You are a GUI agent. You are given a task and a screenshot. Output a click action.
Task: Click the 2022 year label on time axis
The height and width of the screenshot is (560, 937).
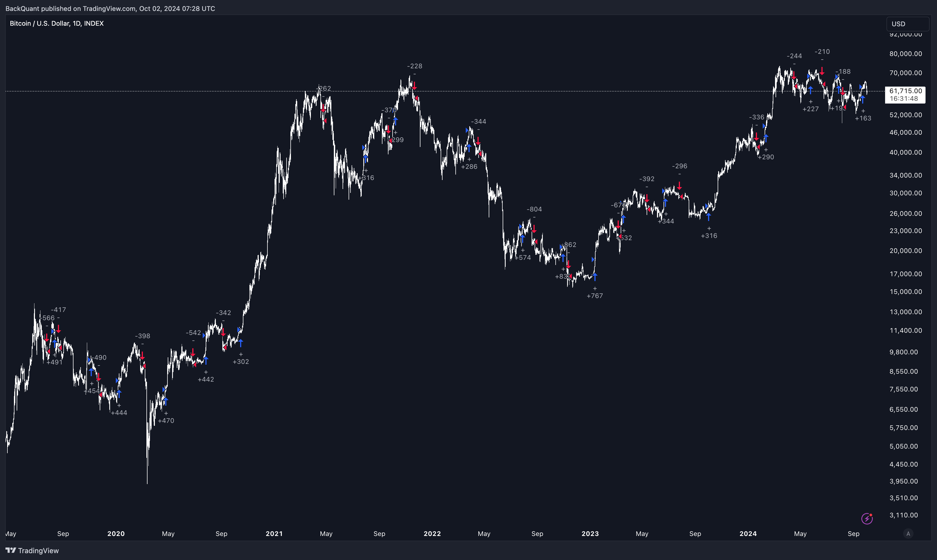[432, 534]
